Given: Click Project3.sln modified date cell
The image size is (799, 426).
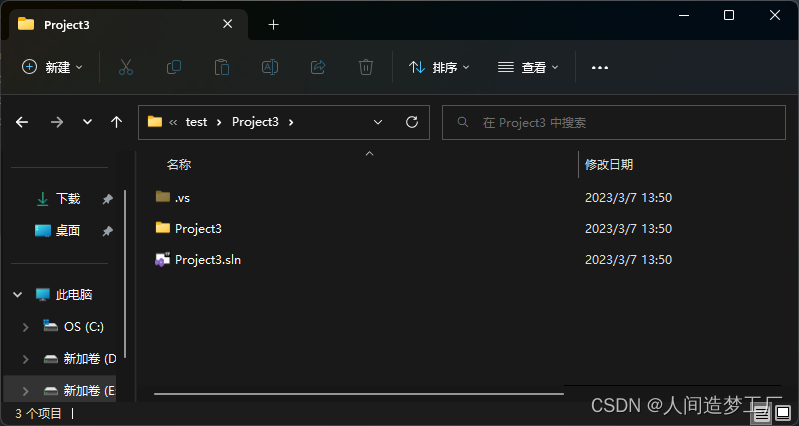Looking at the screenshot, I should click(628, 260).
